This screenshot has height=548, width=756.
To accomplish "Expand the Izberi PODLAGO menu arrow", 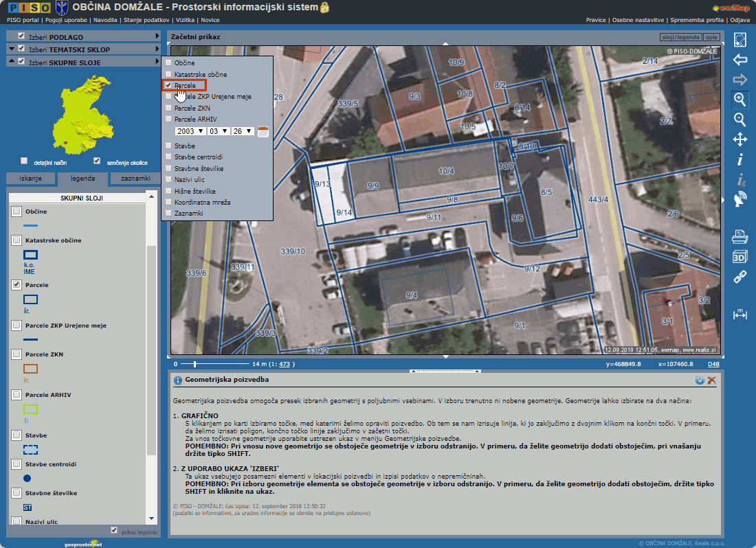I will coord(157,36).
